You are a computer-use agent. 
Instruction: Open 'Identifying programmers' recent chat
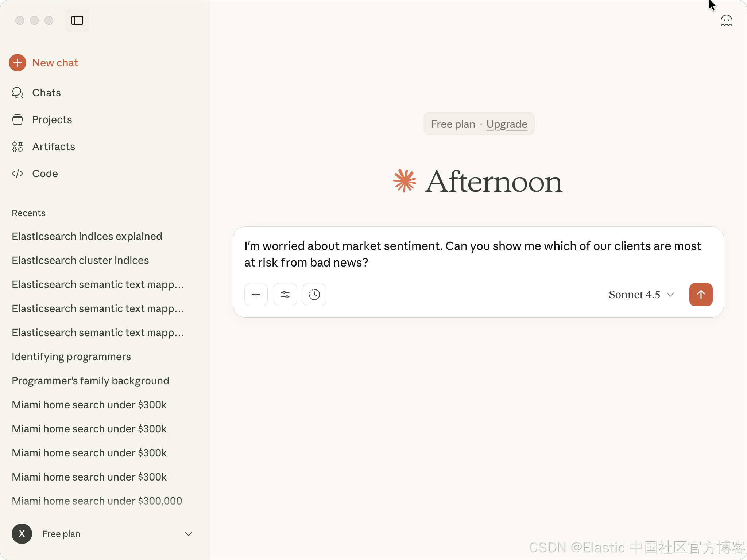pyautogui.click(x=71, y=357)
